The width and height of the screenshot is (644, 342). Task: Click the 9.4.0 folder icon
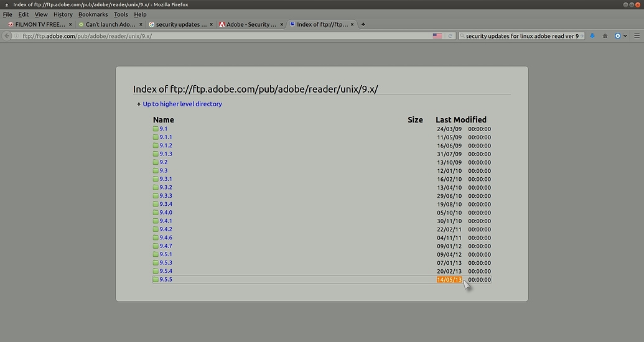click(156, 212)
